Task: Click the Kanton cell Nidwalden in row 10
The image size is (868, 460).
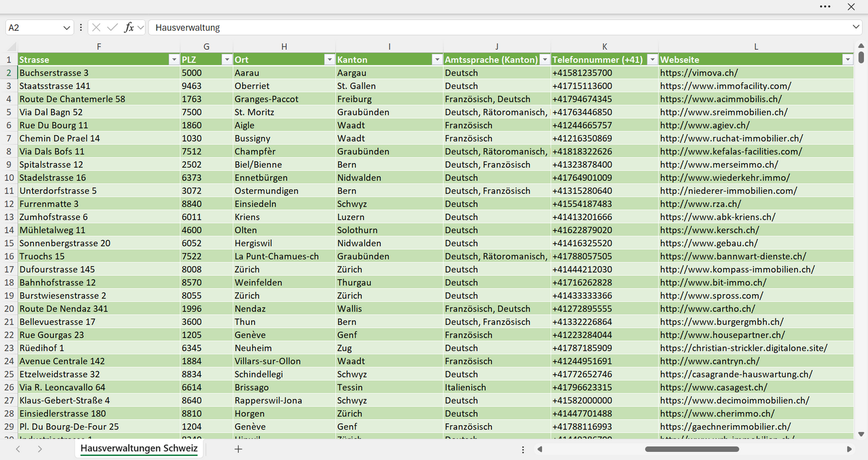Action: pos(389,178)
